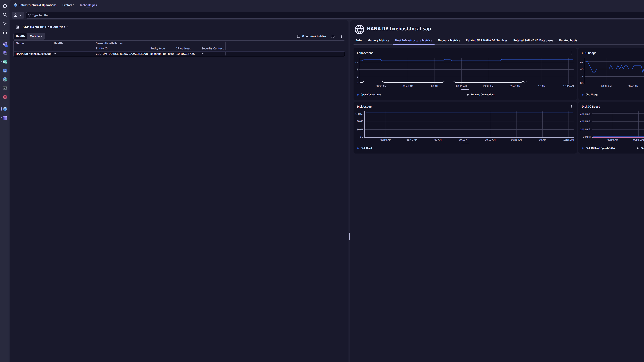
Task: Open the Problems alert icon in sidebar
Action: (5, 97)
